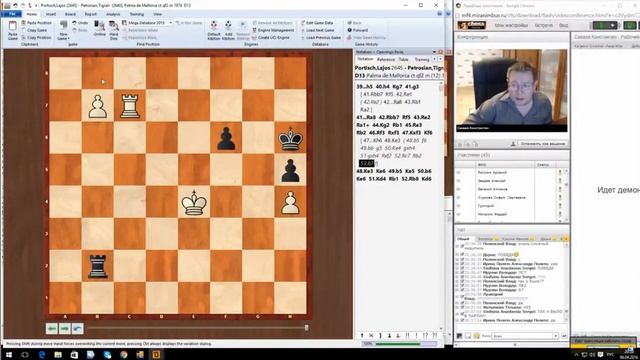This screenshot has width=640, height=360.
Task: Expand hidden system tray icons
Action: pos(576,355)
